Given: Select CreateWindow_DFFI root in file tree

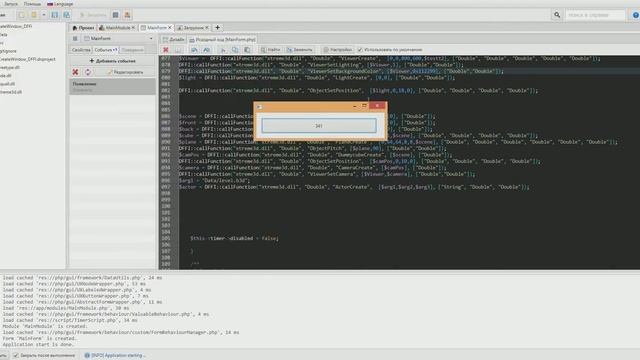Looking at the screenshot, I should pos(16,26).
